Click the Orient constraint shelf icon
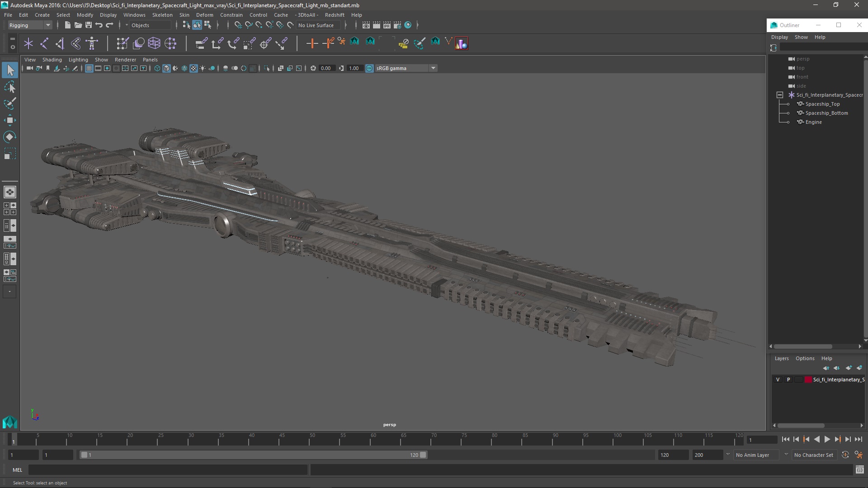This screenshot has width=868, height=488. coord(233,43)
